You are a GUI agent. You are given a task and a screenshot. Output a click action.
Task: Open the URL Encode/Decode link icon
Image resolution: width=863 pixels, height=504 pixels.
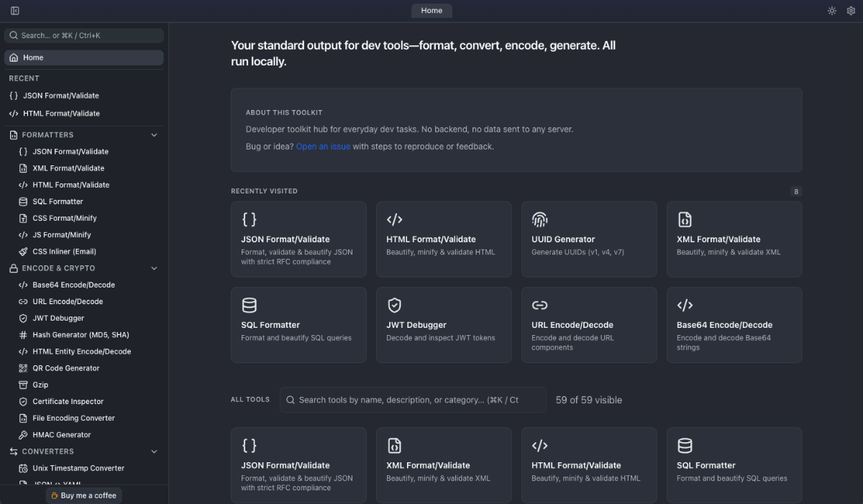click(x=539, y=305)
